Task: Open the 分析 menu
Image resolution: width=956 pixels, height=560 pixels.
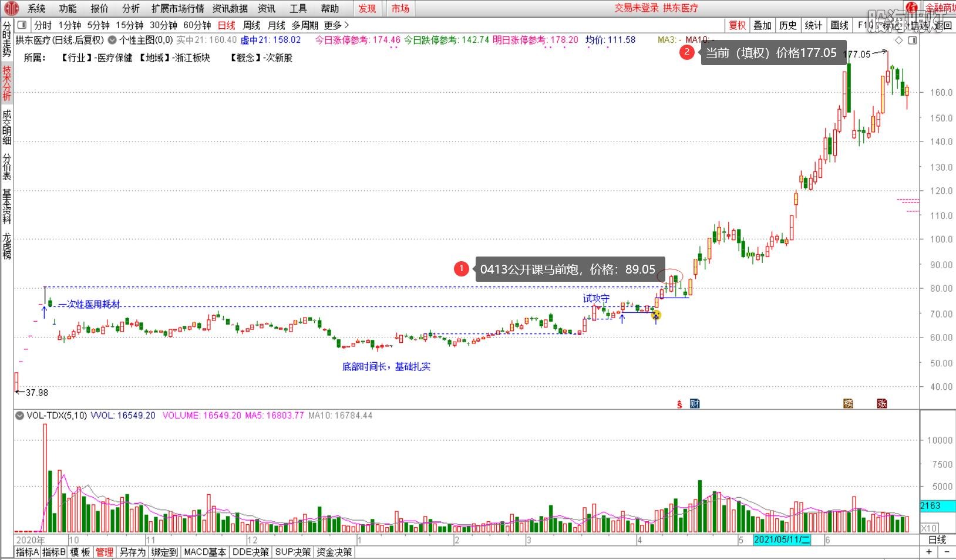Action: (131, 8)
